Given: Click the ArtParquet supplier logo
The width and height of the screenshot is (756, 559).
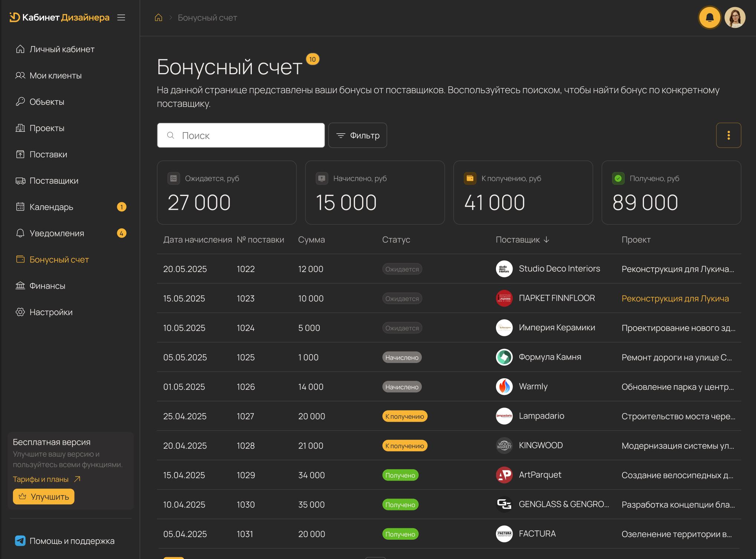Looking at the screenshot, I should [504, 475].
